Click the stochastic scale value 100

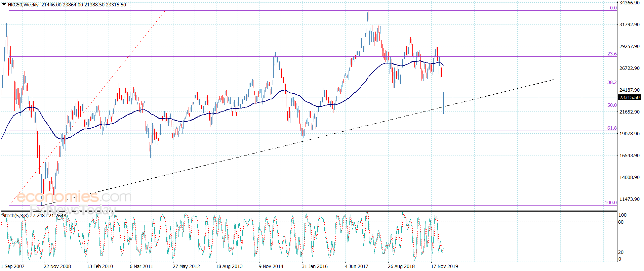(x=622, y=215)
